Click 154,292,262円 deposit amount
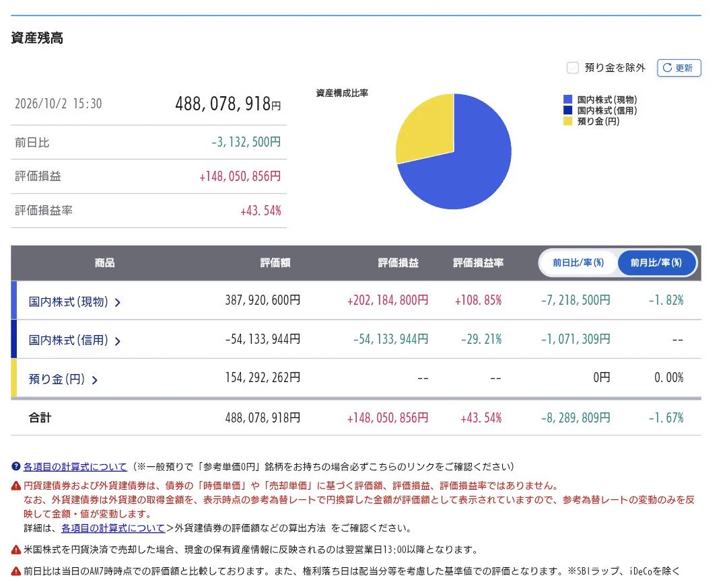 pos(263,377)
